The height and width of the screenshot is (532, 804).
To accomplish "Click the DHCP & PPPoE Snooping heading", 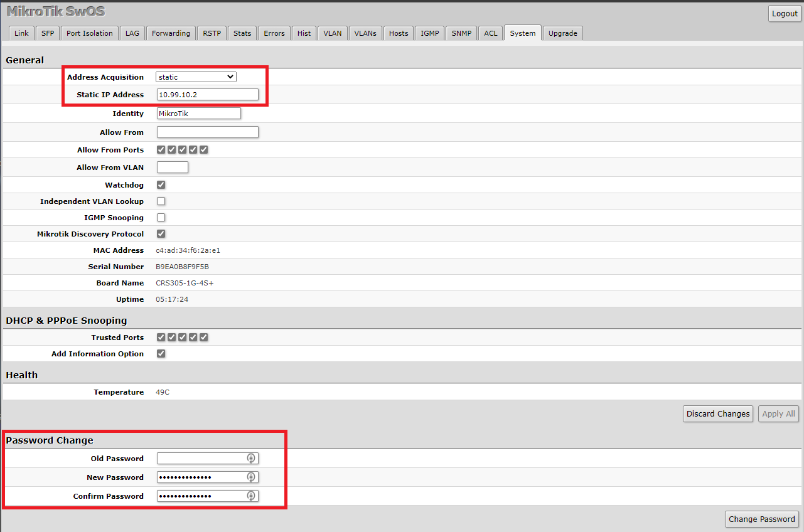I will (x=67, y=321).
